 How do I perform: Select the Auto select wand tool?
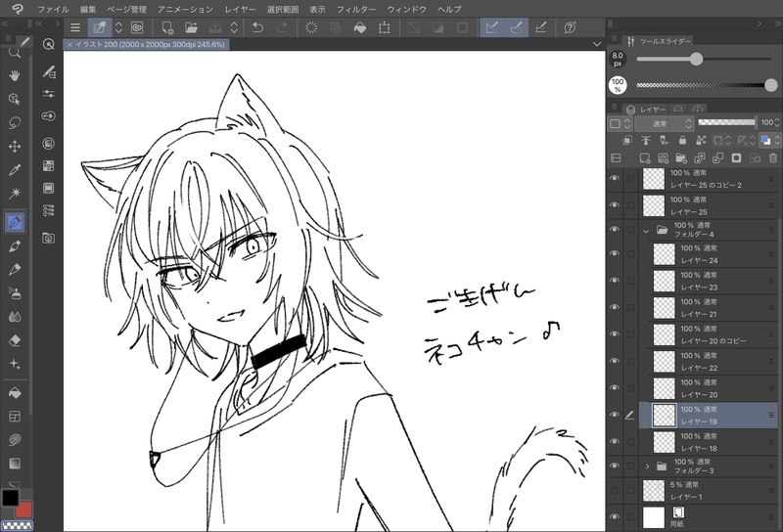[x=15, y=193]
